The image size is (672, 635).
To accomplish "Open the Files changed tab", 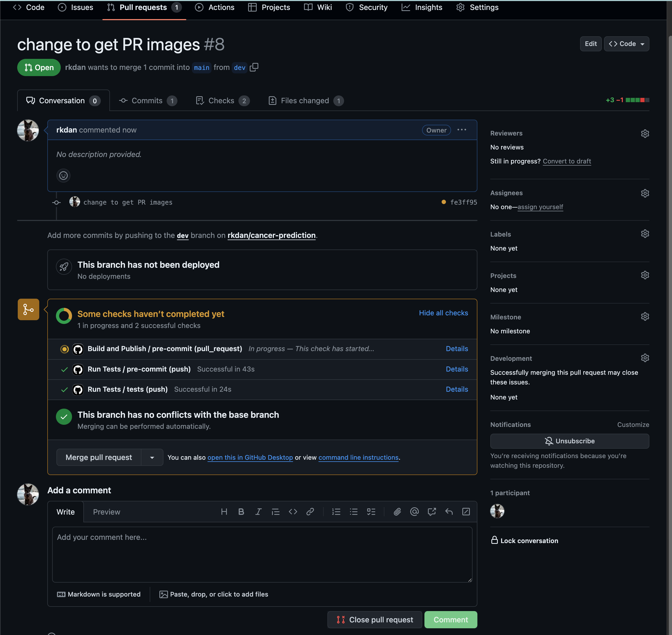I will (305, 101).
